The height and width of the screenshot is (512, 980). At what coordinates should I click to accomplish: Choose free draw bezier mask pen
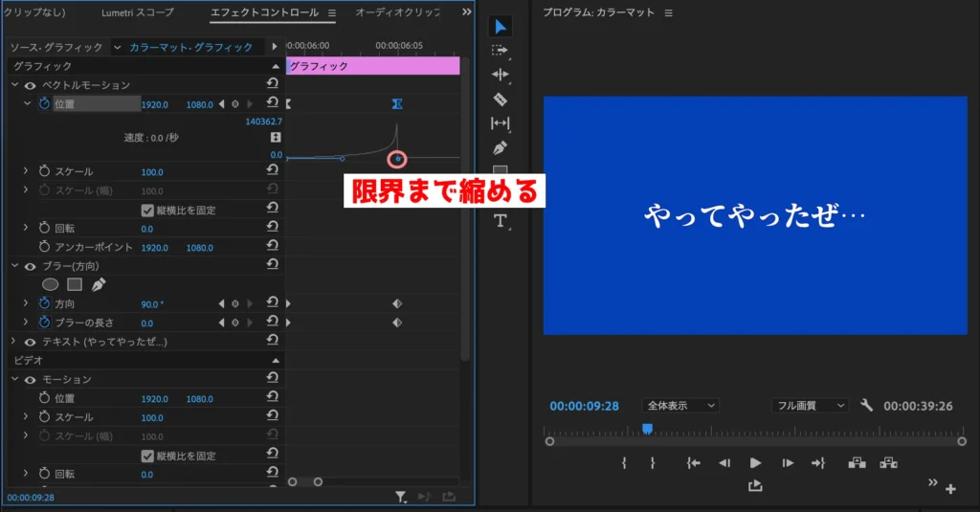(99, 284)
